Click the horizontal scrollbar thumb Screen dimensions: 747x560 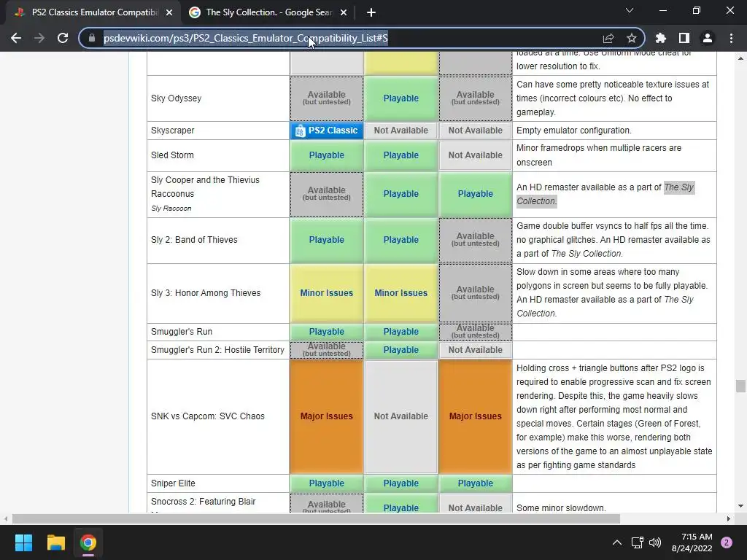(316, 518)
